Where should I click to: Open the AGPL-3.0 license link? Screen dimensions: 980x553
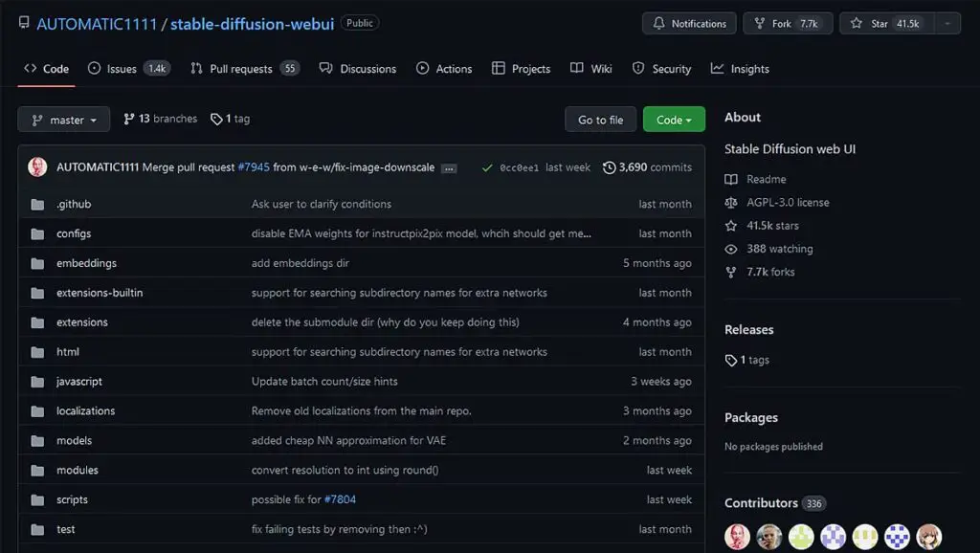point(788,203)
